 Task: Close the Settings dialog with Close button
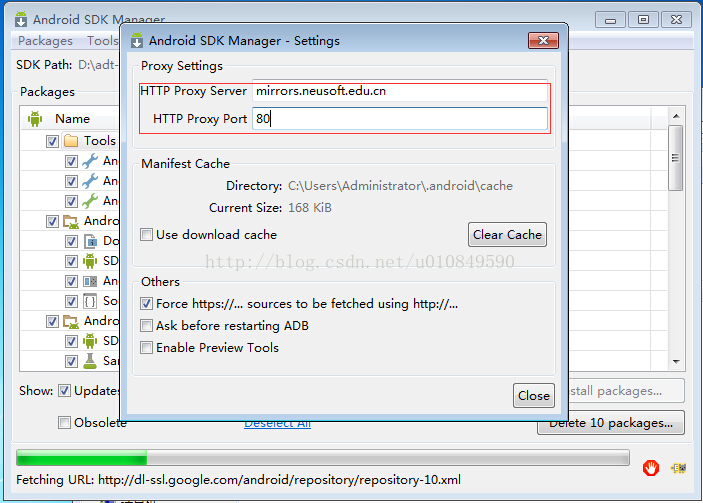point(534,395)
